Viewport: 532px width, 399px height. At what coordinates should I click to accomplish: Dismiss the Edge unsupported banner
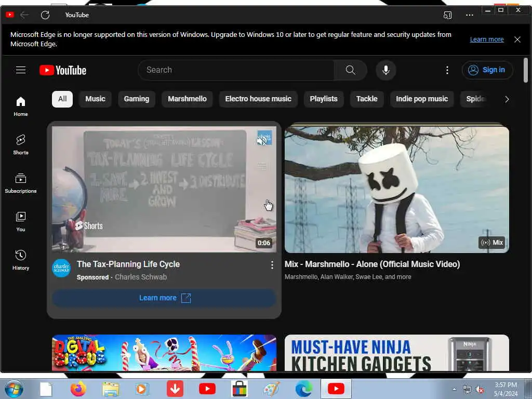pyautogui.click(x=517, y=39)
